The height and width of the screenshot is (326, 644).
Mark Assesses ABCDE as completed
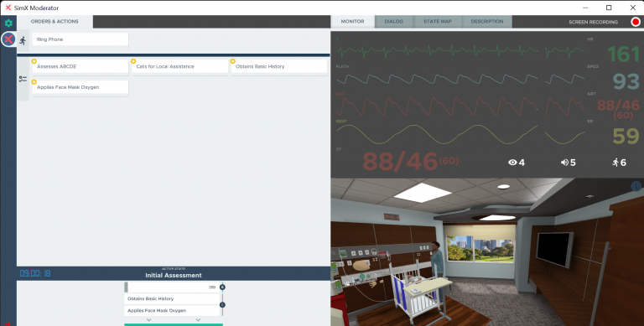(80, 66)
